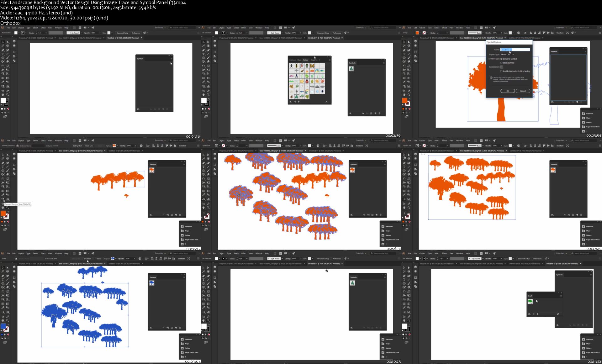Click the blue fill color swatch in toolbar
Screen dimensions: 602x364
pos(3,326)
